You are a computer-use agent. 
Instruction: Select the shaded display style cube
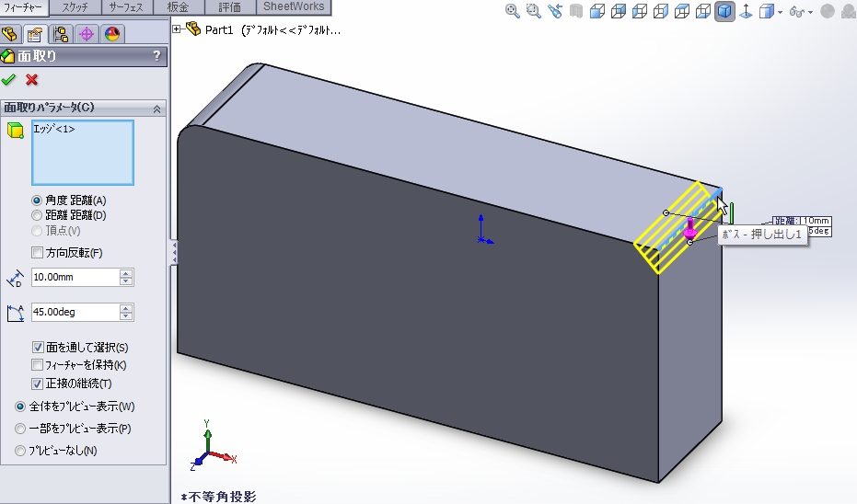[x=724, y=12]
